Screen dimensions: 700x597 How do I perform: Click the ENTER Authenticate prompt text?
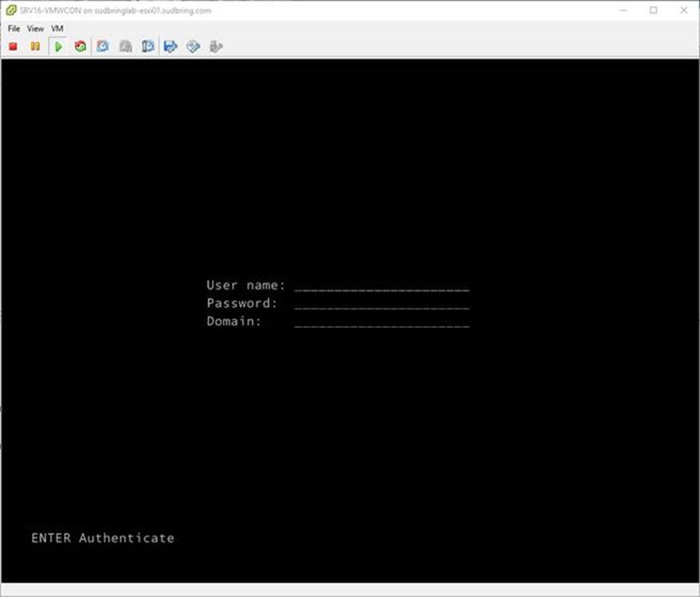click(103, 538)
